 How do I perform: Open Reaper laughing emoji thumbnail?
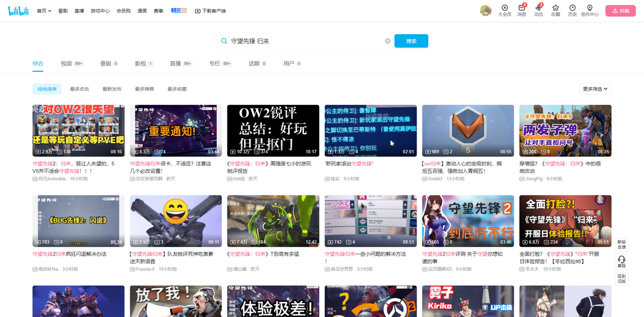click(176, 221)
